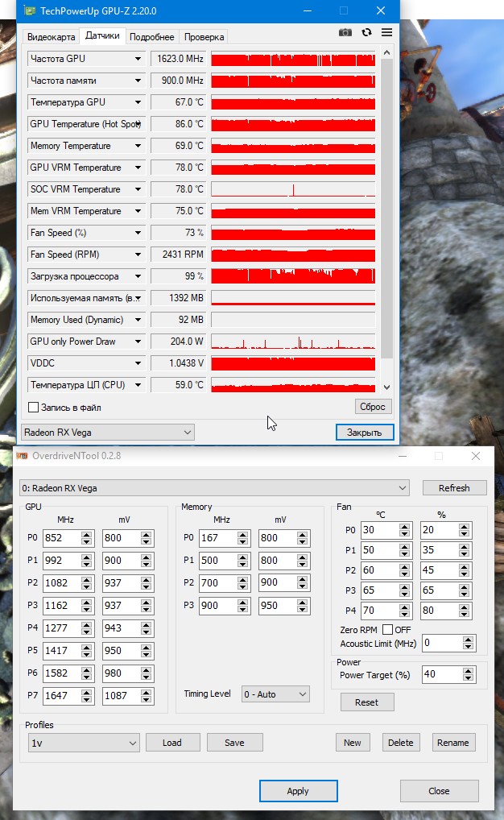
Task: Expand the Fan Speed (RPM) dropdown
Action: pyautogui.click(x=138, y=255)
